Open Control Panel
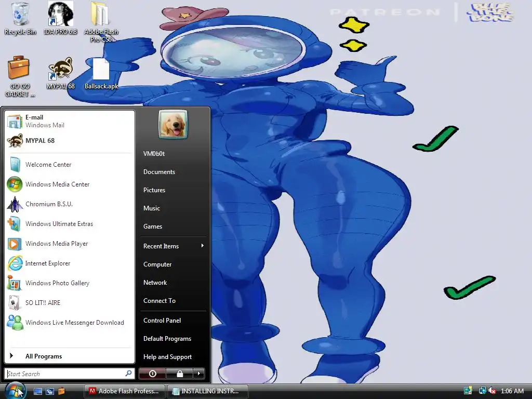532x399 pixels. pos(173,320)
